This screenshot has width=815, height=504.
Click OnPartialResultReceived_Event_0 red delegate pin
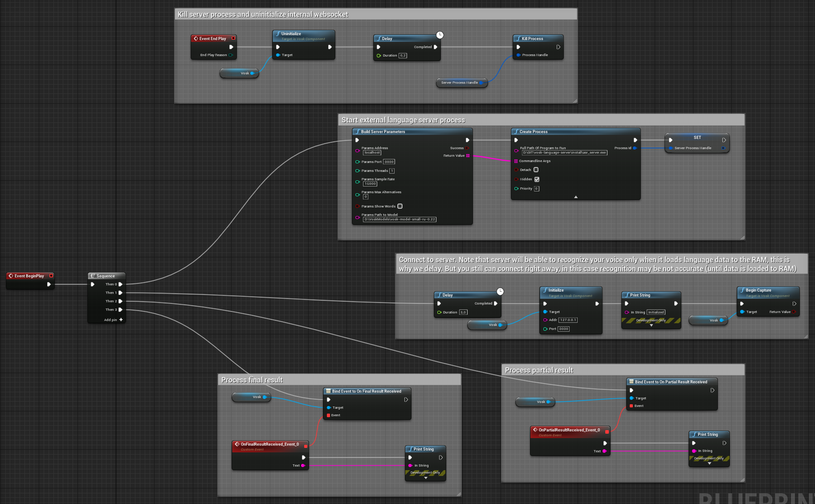pyautogui.click(x=607, y=432)
